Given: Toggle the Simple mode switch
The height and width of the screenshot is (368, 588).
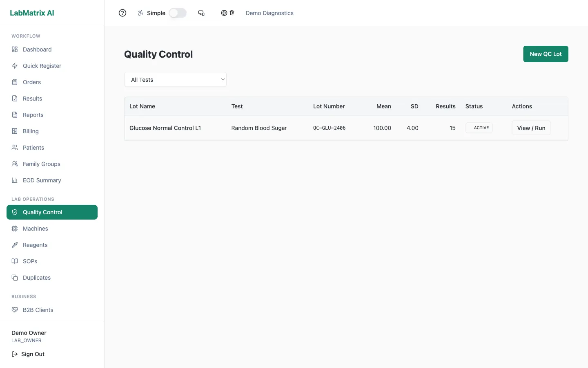Looking at the screenshot, I should point(178,13).
